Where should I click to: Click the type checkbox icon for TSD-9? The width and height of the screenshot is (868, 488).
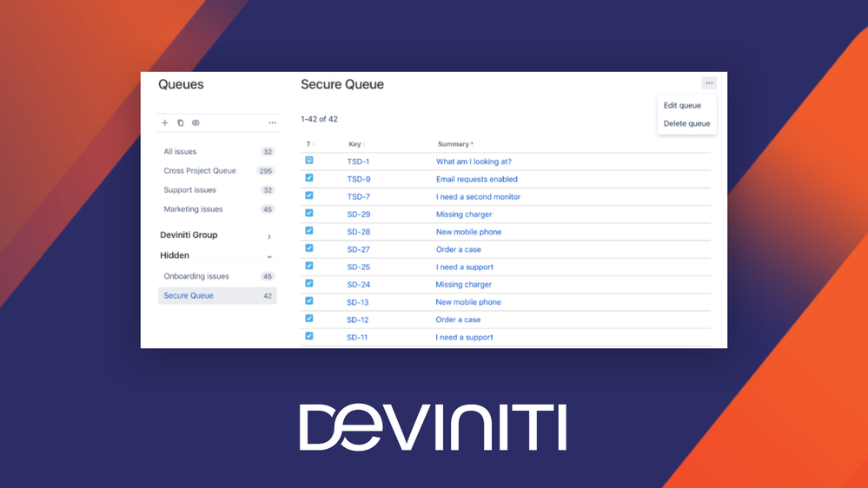309,178
